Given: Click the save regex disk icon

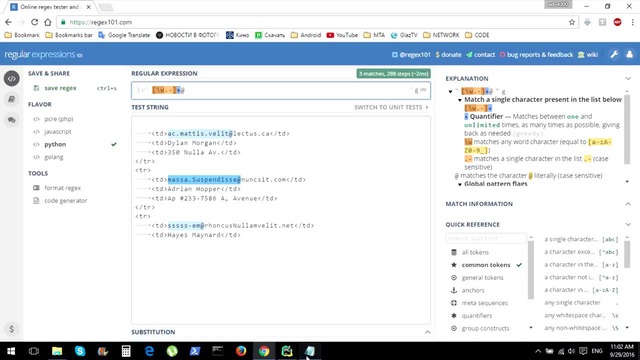Looking at the screenshot, I should [x=36, y=88].
